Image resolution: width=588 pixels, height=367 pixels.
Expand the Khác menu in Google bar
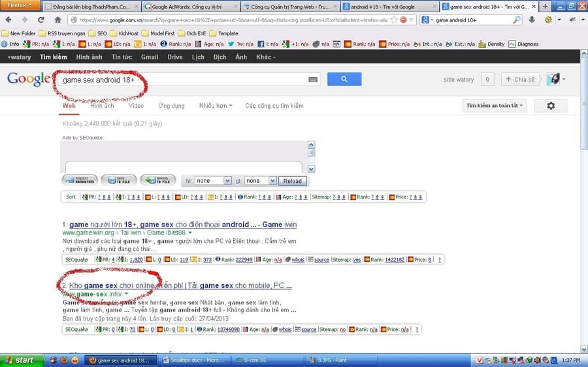(266, 57)
